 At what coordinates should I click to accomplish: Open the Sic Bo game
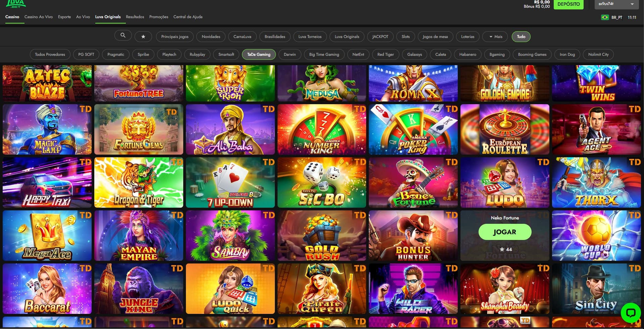[x=322, y=182]
